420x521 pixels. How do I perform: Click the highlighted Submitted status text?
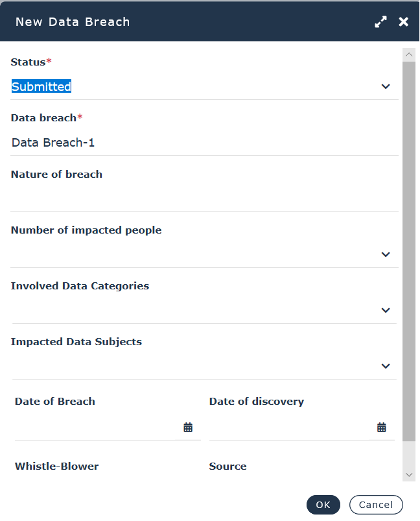41,86
